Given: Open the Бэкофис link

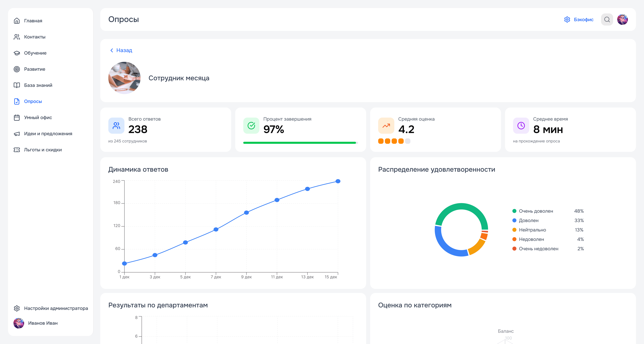Looking at the screenshot, I should pos(583,19).
